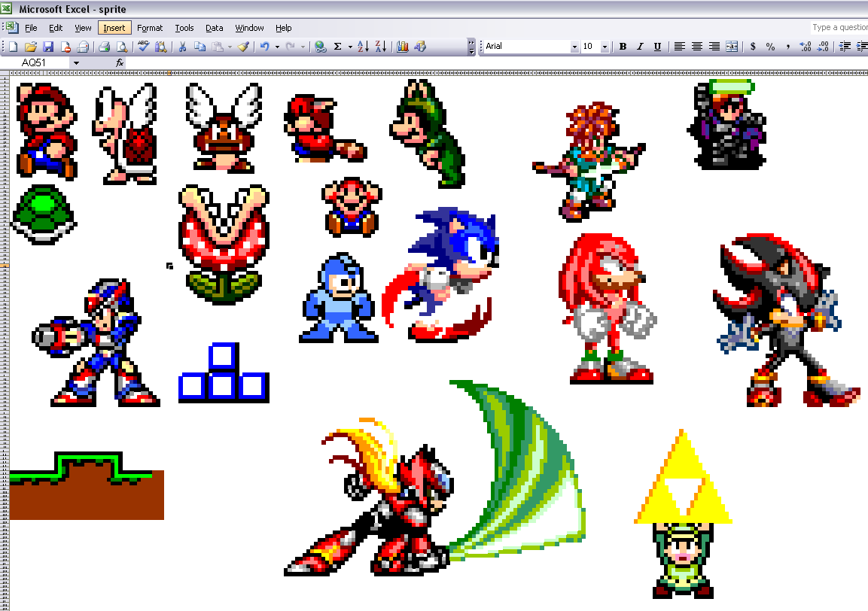This screenshot has width=868, height=611.
Task: Toggle Underline formatting
Action: coord(657,47)
